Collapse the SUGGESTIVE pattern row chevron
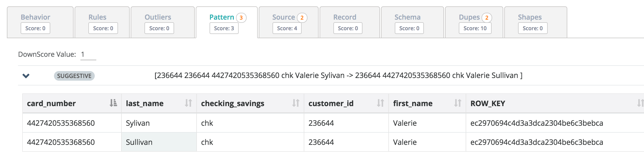The height and width of the screenshot is (156, 644). (26, 76)
